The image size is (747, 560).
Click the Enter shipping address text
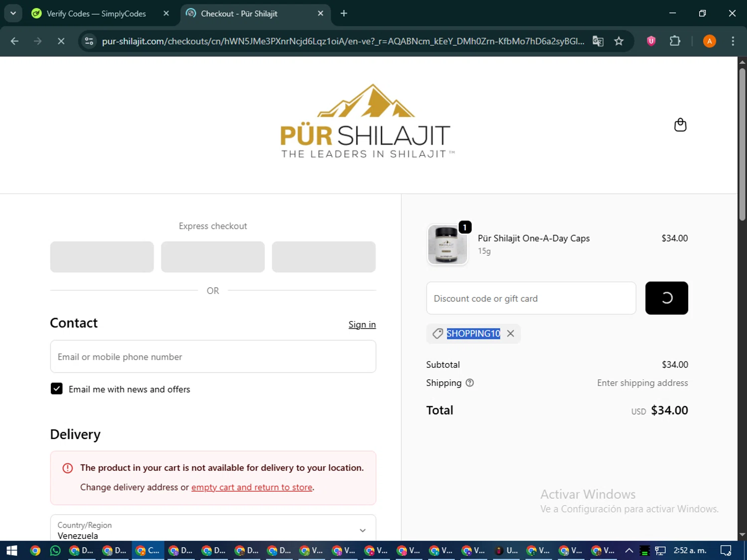642,383
